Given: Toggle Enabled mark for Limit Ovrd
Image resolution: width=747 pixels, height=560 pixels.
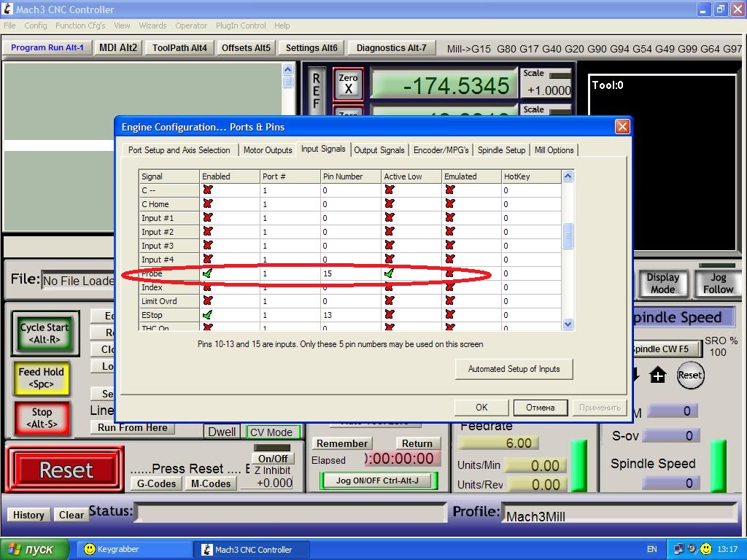Looking at the screenshot, I should click(x=207, y=301).
